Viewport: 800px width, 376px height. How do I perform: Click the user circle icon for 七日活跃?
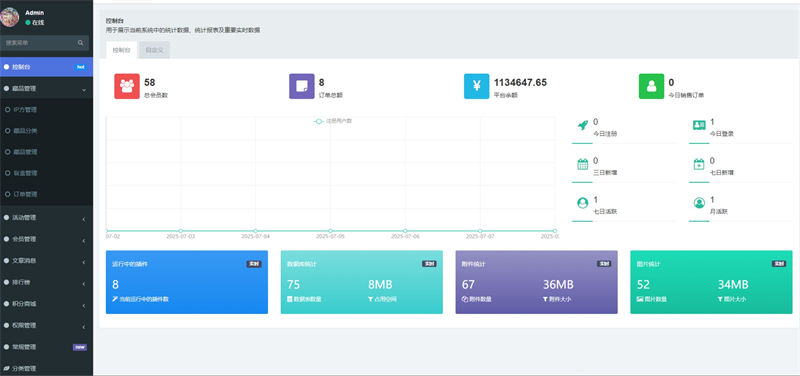583,203
